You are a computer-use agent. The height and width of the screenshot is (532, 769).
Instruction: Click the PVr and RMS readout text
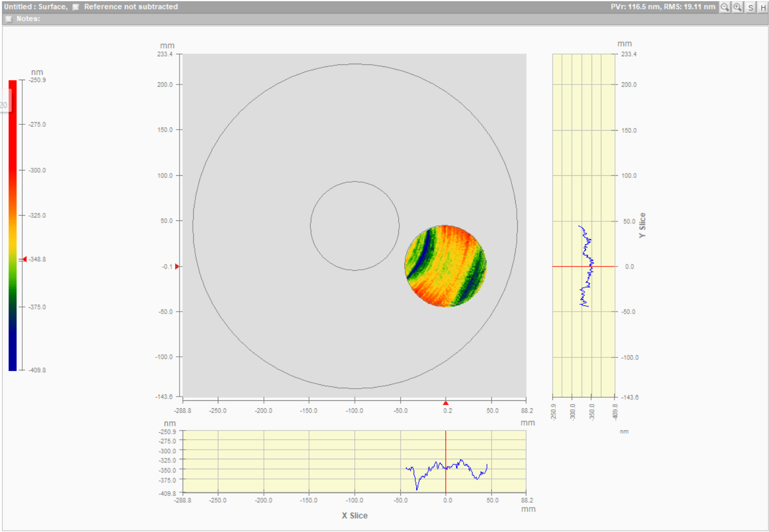click(x=663, y=7)
